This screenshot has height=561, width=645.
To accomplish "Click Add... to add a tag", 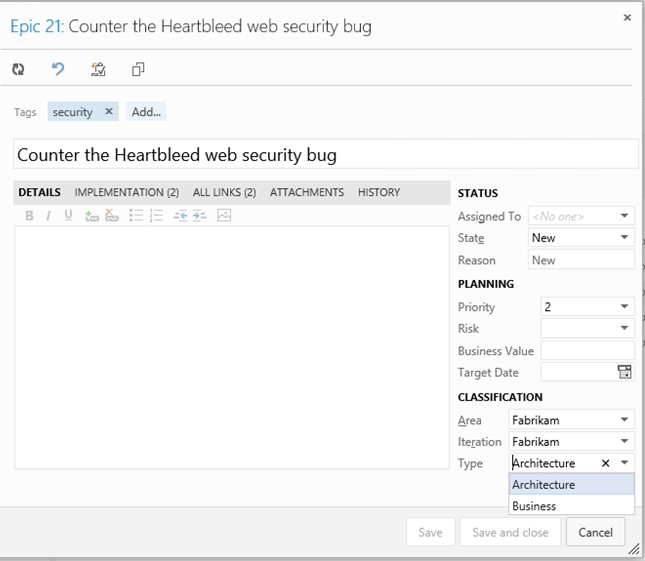I will (146, 111).
